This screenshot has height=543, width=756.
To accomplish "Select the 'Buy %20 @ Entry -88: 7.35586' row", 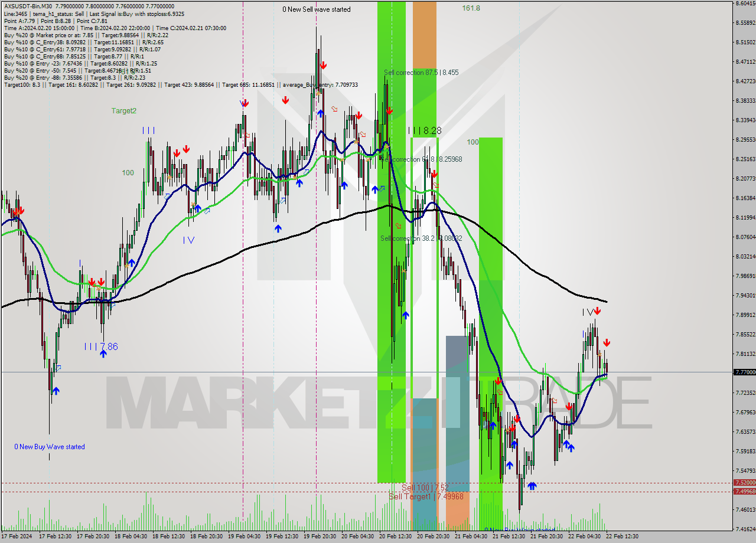I will [74, 77].
